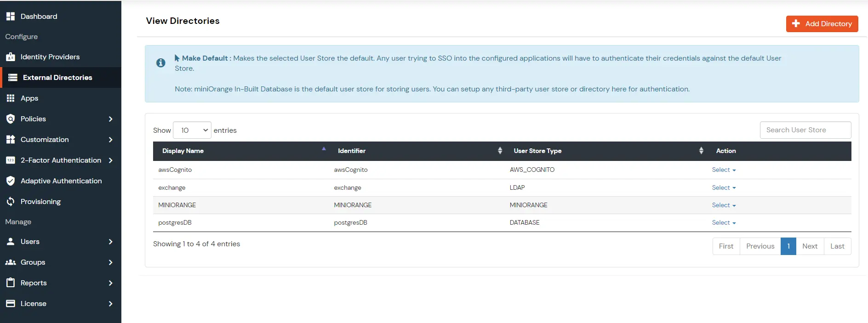Click the Groups people icon

(11, 262)
